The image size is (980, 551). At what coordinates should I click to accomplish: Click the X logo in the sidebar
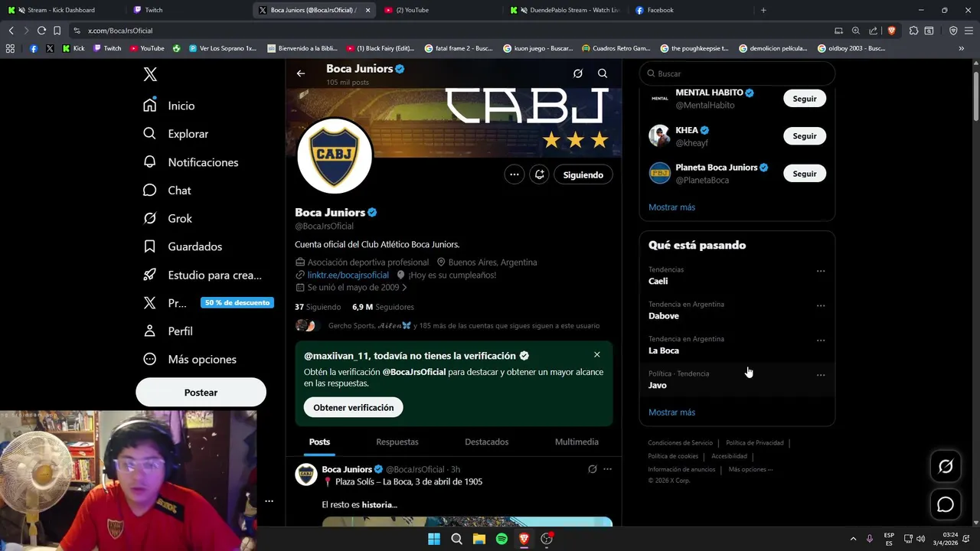point(150,74)
